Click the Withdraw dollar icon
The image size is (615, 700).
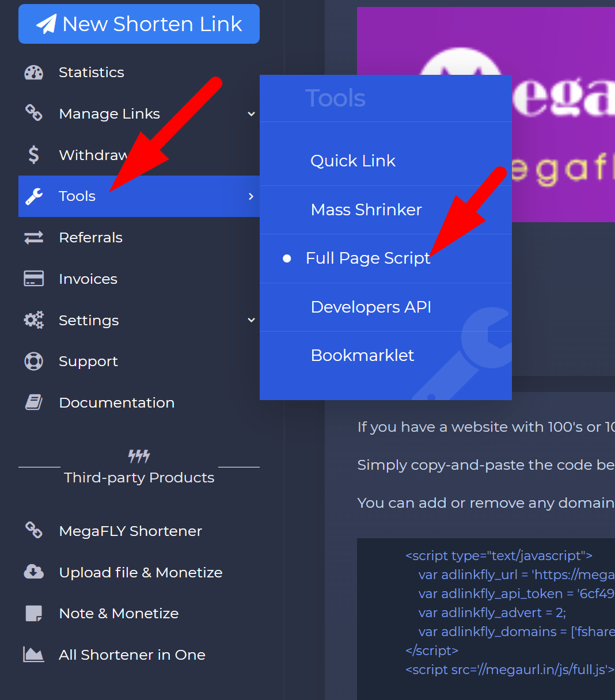click(33, 154)
